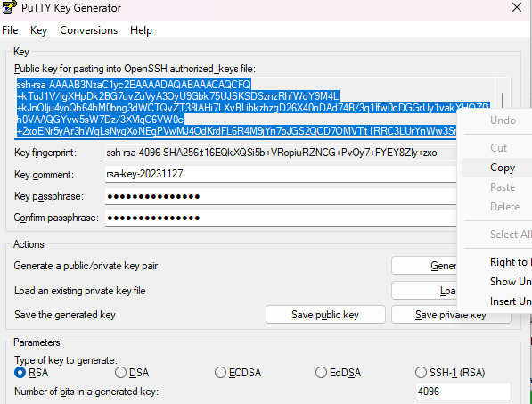This screenshot has width=532, height=404.
Task: Click in the Key passphrase field
Action: coord(281,196)
